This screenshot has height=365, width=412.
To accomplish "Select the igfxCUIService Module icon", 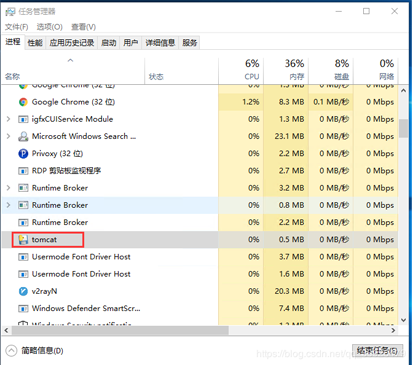I will [23, 119].
